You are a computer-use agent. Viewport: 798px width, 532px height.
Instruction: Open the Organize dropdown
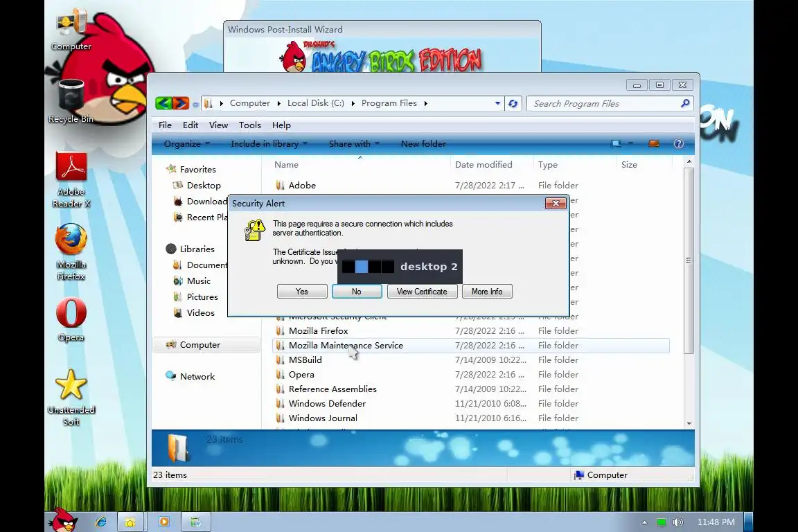click(187, 144)
